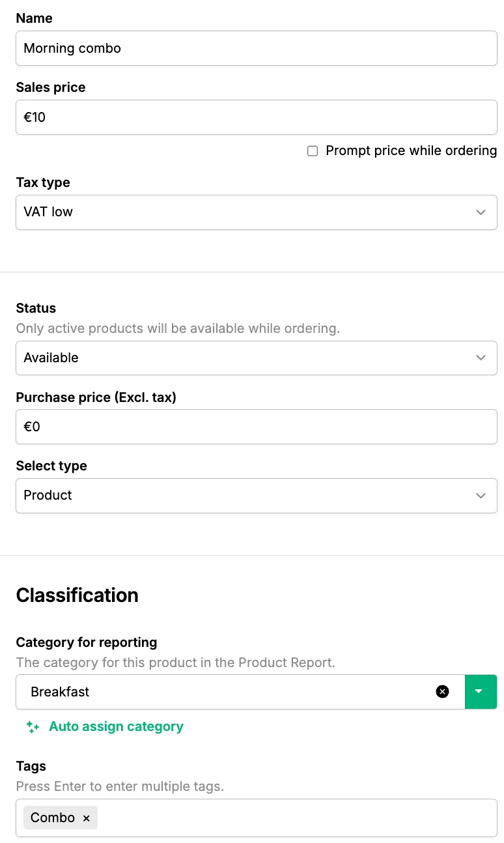Screen dimensions: 504x843
Task: Focus the Name field with Morning combo
Action: [256, 48]
